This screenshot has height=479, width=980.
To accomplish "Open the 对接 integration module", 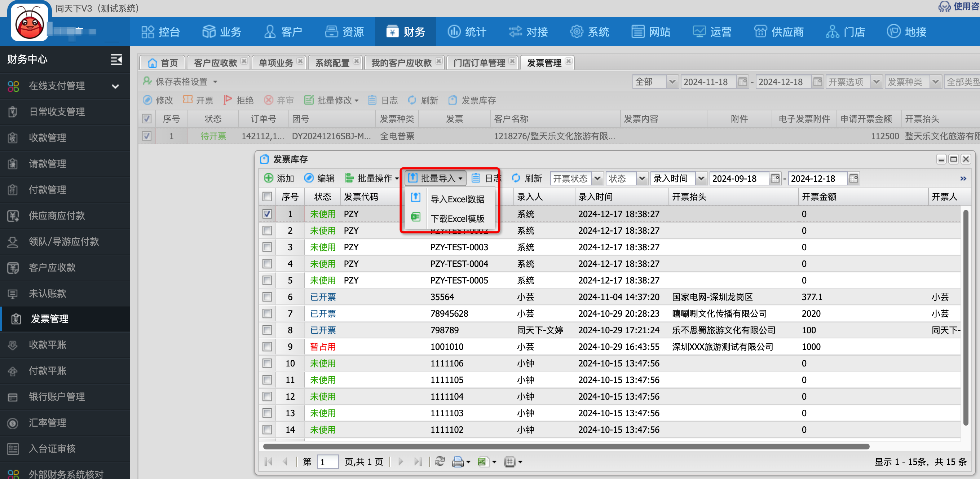I will point(529,32).
